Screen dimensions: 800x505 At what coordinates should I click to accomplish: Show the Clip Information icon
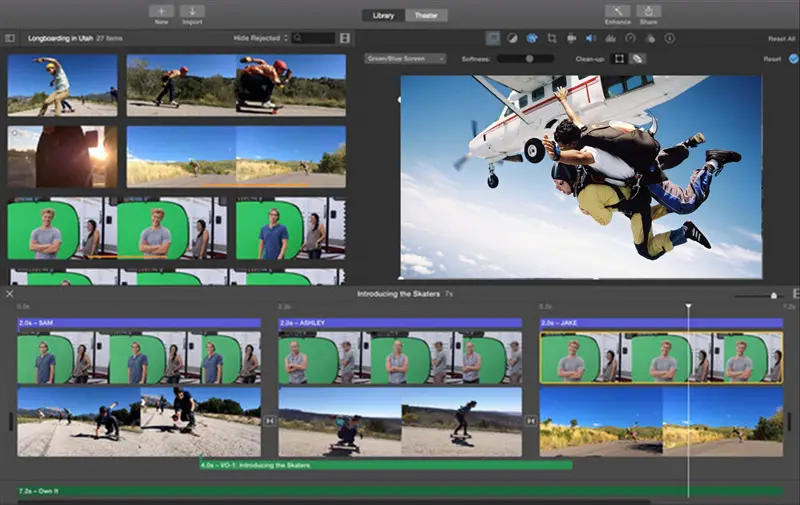[669, 38]
